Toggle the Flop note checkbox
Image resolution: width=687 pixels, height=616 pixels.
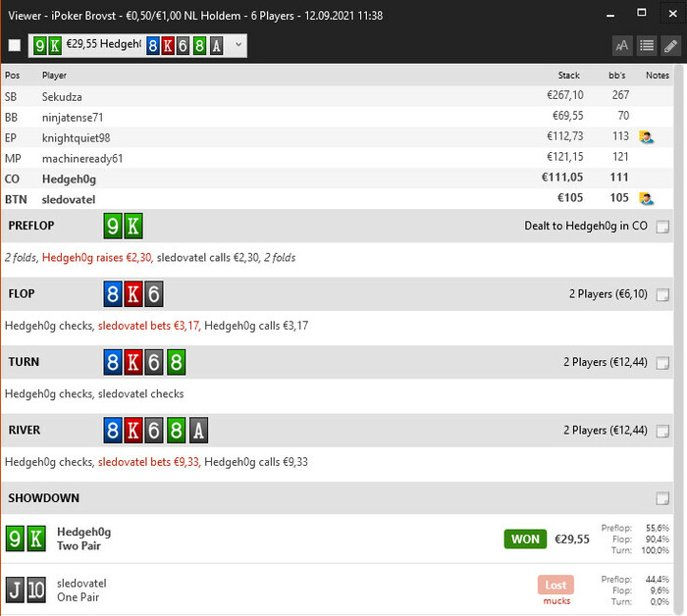coord(662,294)
